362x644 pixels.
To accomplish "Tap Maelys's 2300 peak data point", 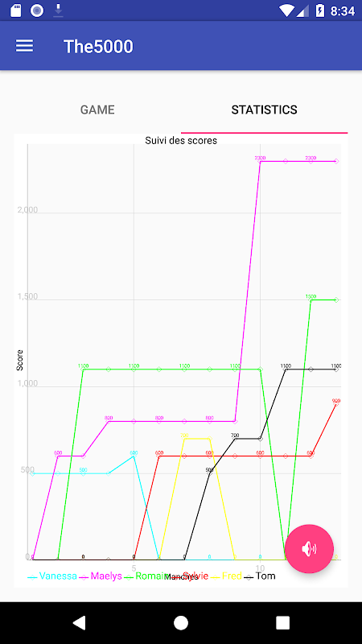I will click(x=260, y=161).
